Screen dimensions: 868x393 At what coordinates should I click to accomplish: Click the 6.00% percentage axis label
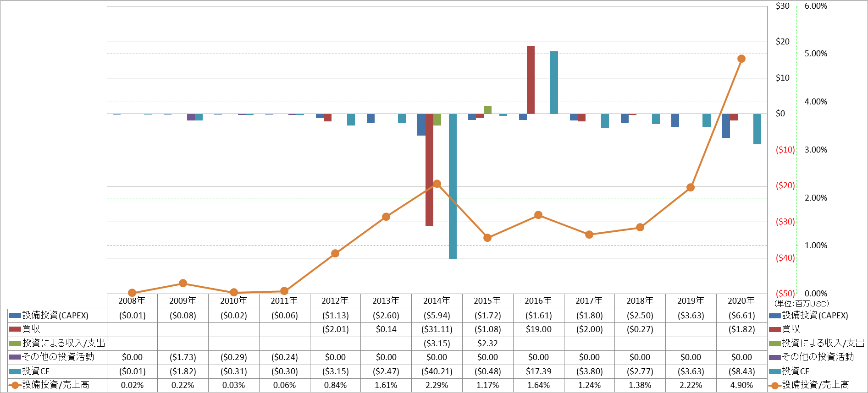816,6
